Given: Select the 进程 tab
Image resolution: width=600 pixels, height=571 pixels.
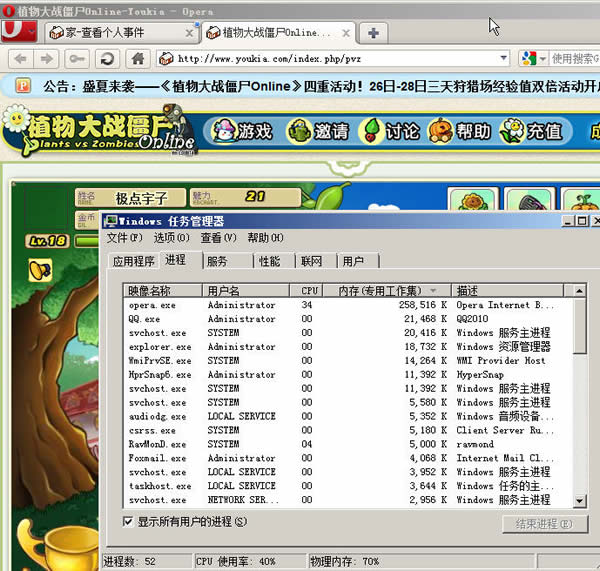Looking at the screenshot, I should (x=181, y=260).
